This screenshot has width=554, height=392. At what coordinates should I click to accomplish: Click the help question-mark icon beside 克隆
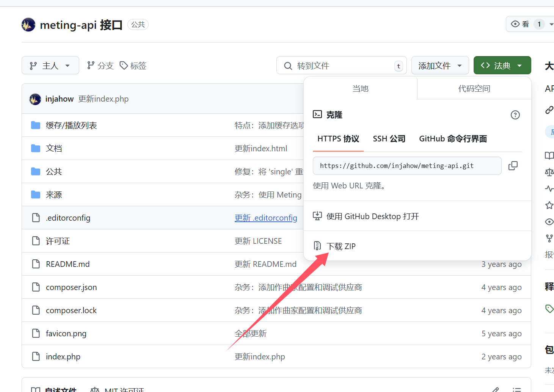pos(515,115)
